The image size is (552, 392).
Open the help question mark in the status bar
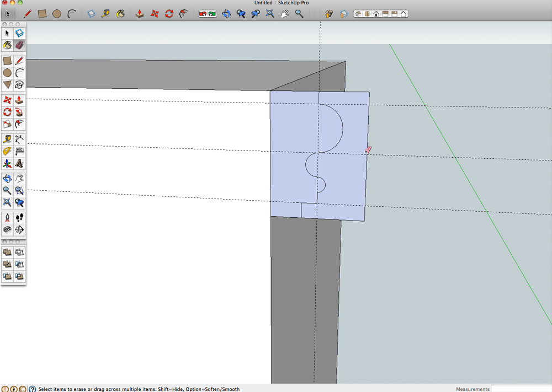(x=33, y=389)
